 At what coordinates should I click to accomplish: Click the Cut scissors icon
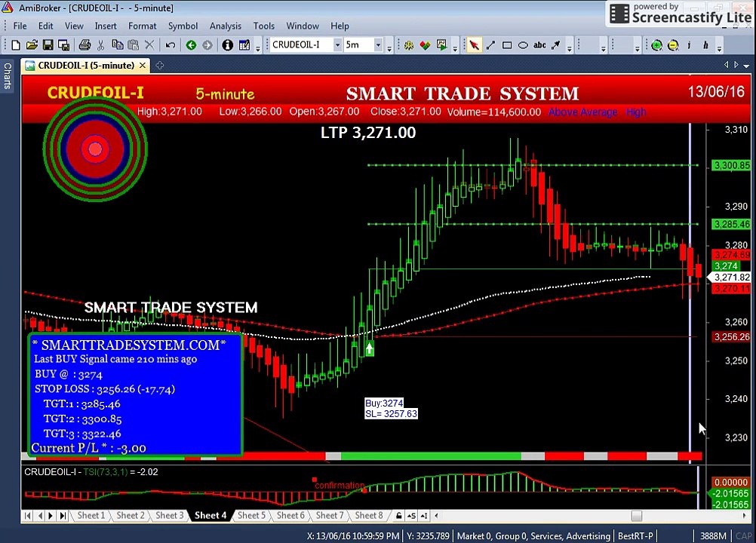(x=101, y=45)
